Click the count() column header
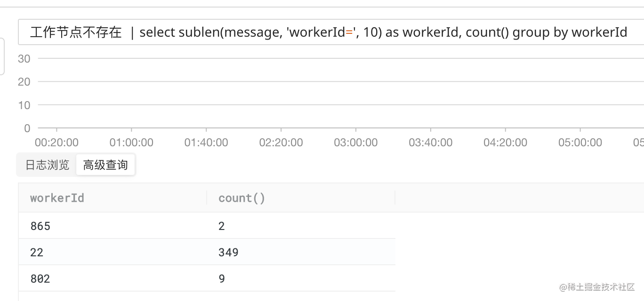 tap(241, 198)
